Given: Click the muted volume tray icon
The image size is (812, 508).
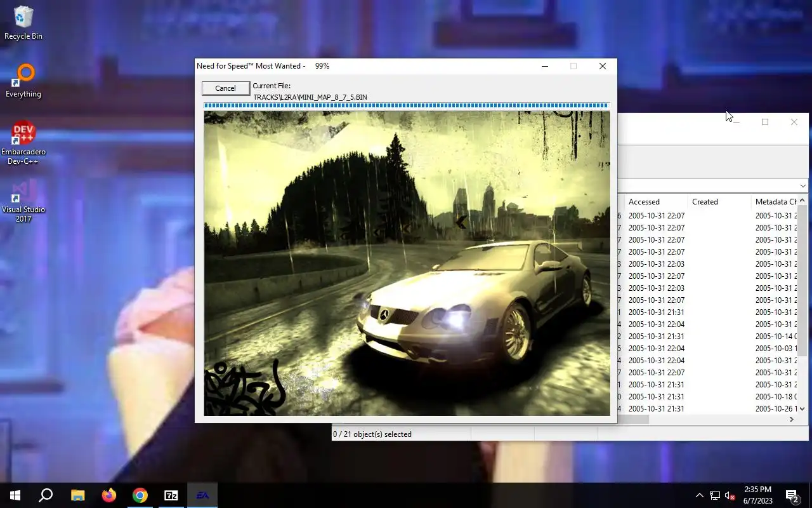Looking at the screenshot, I should (730, 495).
